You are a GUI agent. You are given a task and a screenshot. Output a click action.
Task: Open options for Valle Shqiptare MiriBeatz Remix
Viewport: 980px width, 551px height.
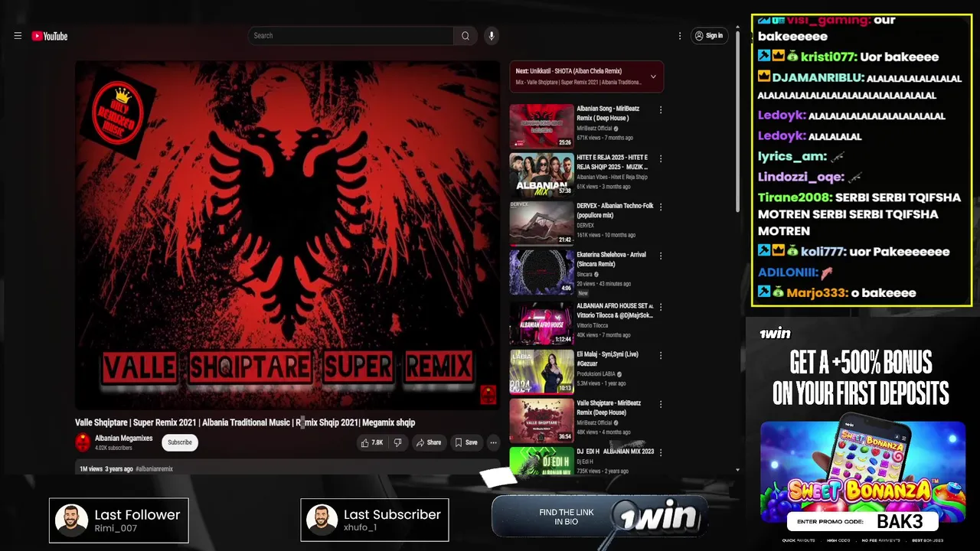point(661,404)
